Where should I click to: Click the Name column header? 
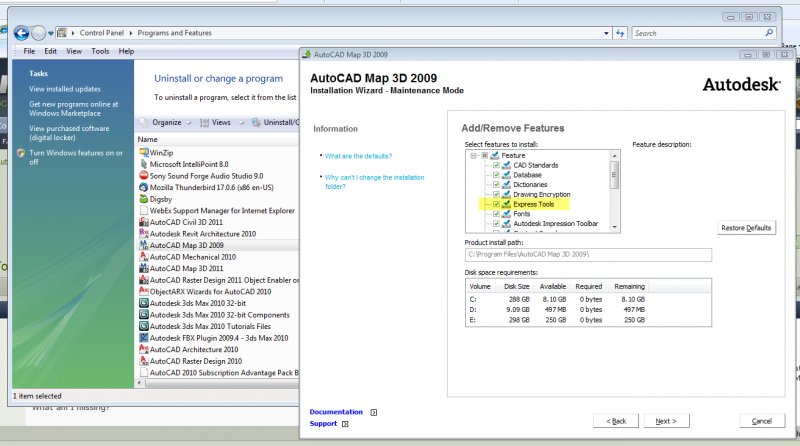[147, 139]
